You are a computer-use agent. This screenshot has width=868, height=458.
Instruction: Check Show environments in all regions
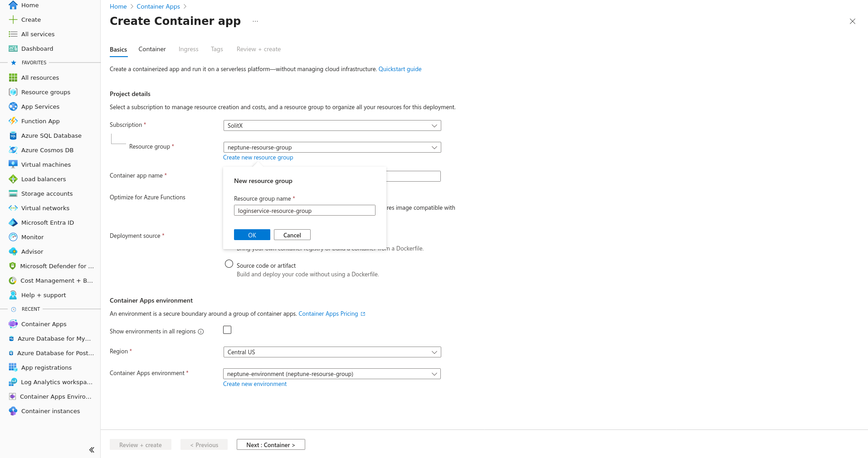point(227,330)
